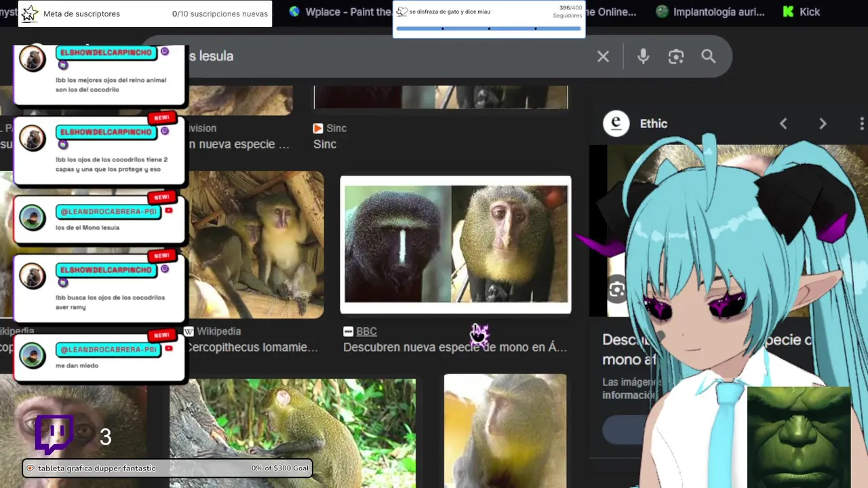Switch to the Implantología auri... tab
868x488 pixels.
709,12
